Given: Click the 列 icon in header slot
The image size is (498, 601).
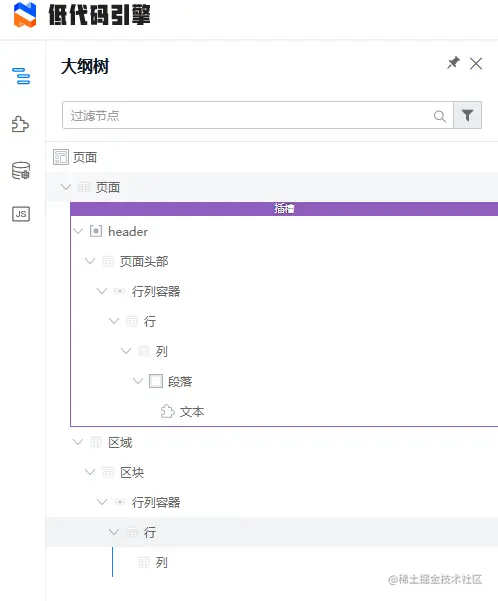Looking at the screenshot, I should (x=144, y=351).
